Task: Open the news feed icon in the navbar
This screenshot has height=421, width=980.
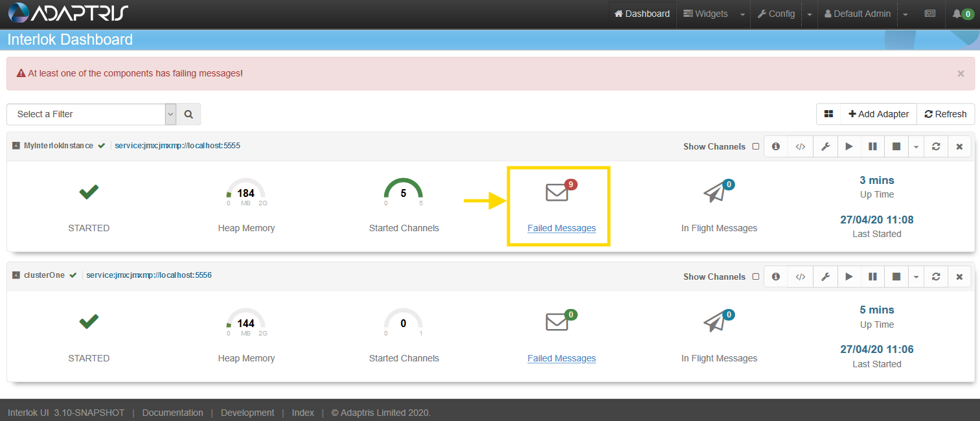Action: click(x=930, y=14)
